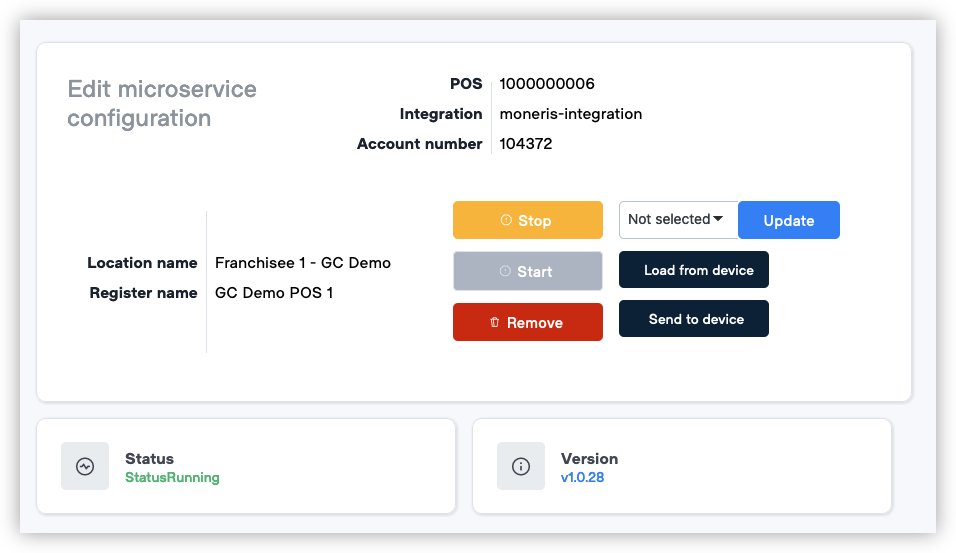
Task: Click Send to device button
Action: click(x=694, y=318)
